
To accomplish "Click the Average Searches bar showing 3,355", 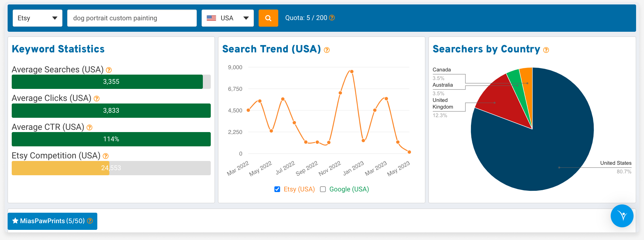I will (111, 82).
